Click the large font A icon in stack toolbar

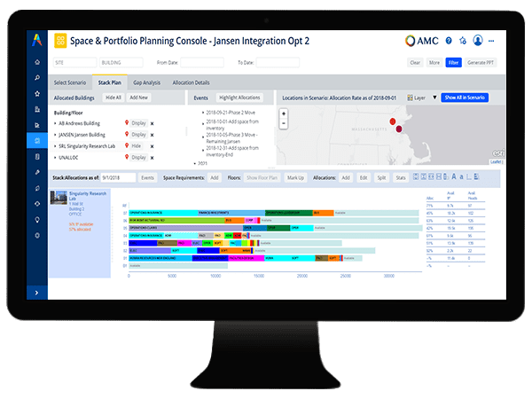[x=454, y=176]
